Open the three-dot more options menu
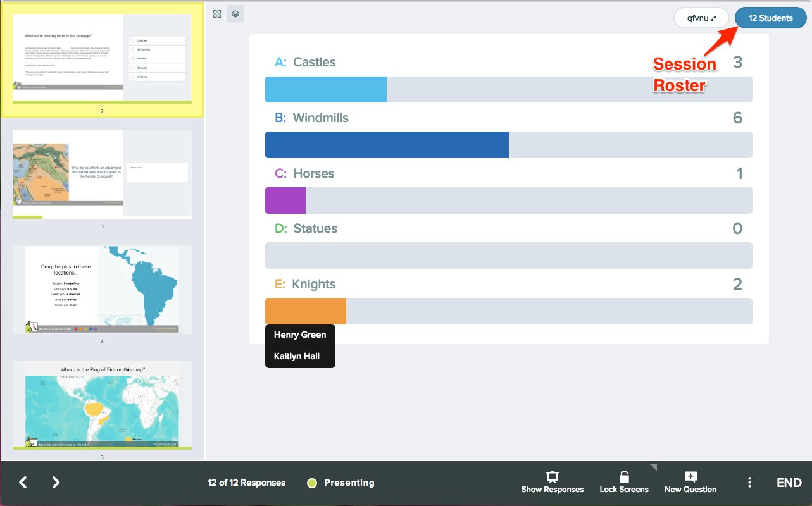Image resolution: width=812 pixels, height=506 pixels. click(749, 483)
